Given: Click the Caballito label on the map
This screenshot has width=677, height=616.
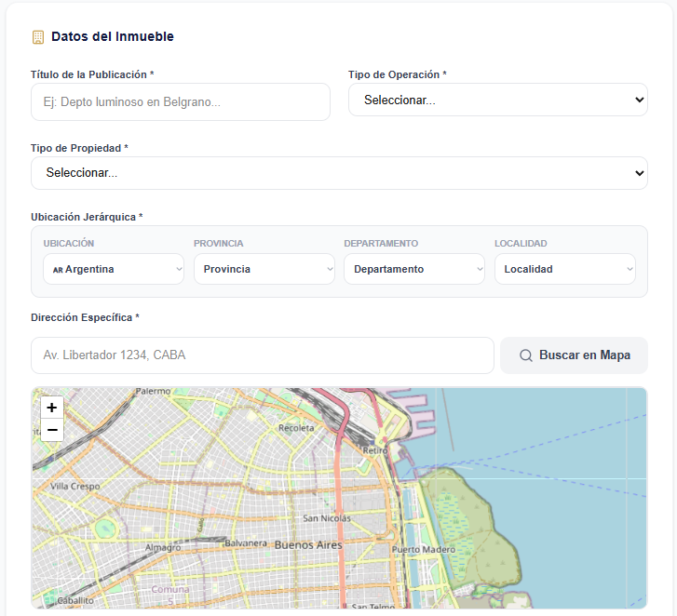Looking at the screenshot, I should (x=75, y=600).
